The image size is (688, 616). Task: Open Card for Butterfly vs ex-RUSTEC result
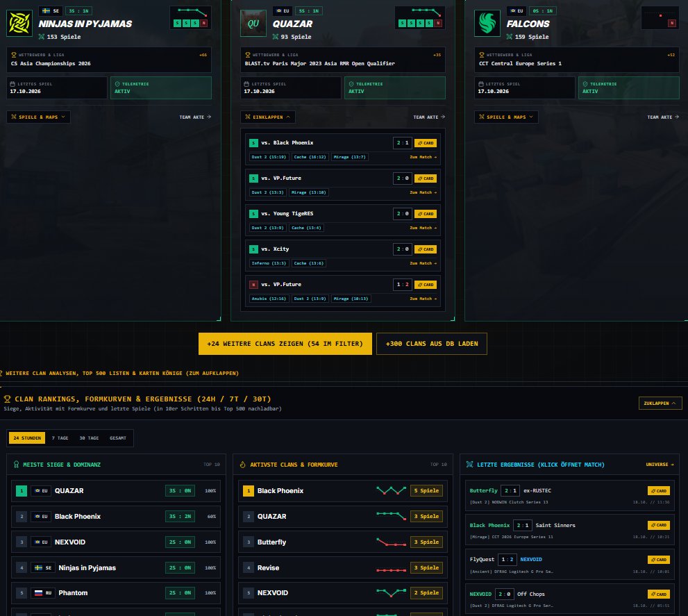coord(659,490)
